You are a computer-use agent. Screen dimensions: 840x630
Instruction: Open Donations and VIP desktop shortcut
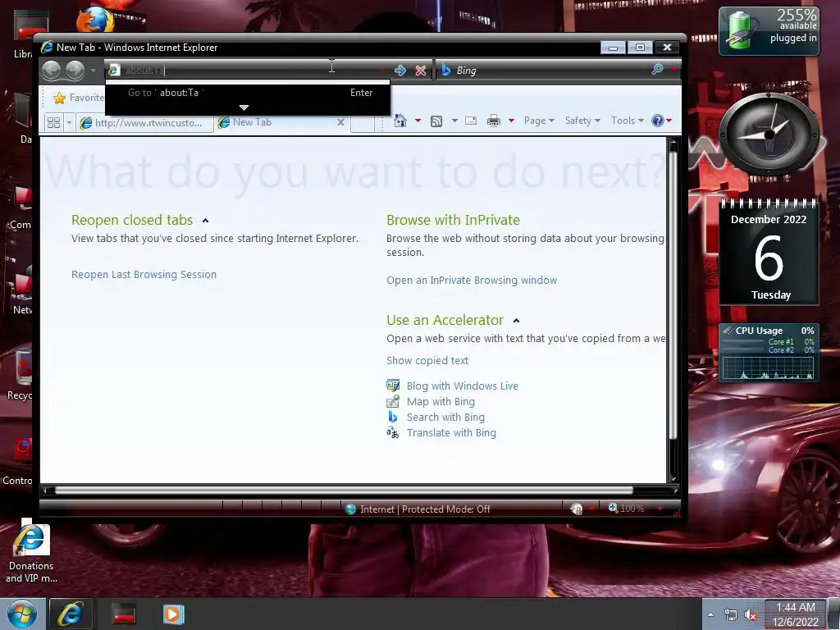click(x=31, y=552)
